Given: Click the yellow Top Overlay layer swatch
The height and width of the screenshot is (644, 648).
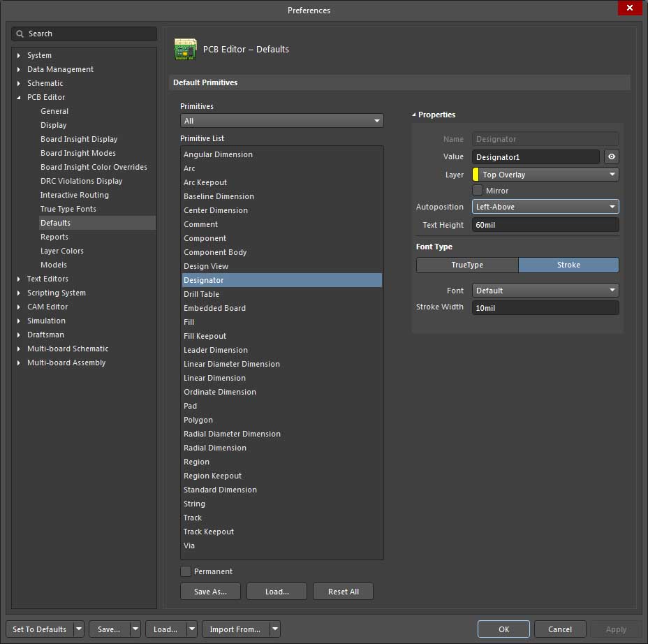Looking at the screenshot, I should point(476,175).
